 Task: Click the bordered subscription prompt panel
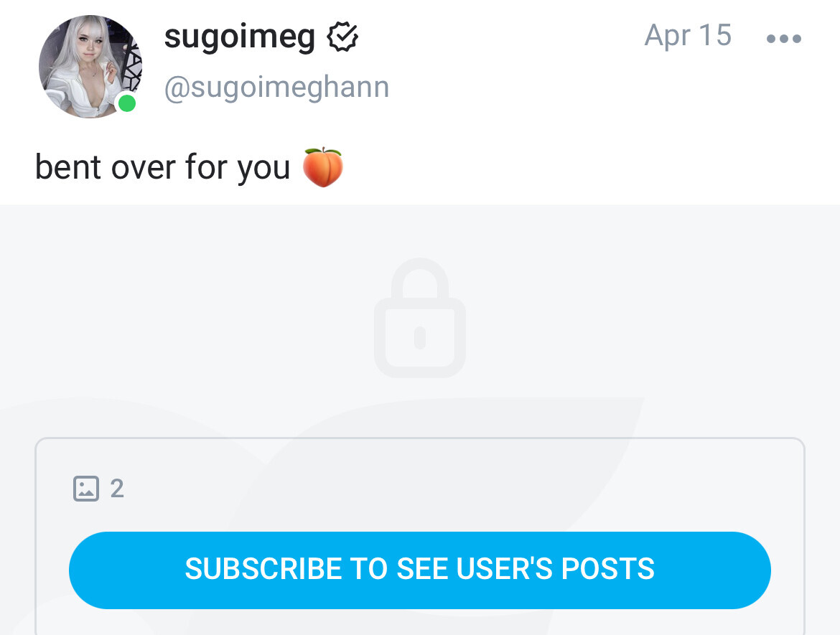pos(420,536)
